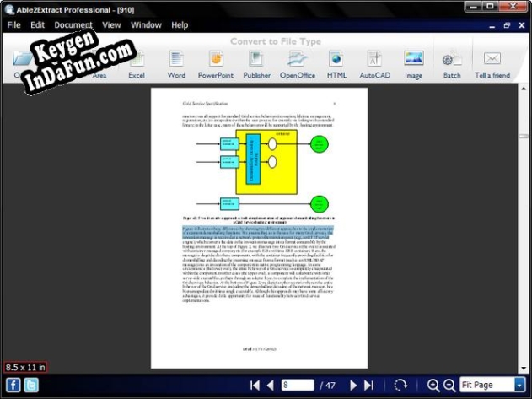Click the highlighted paragraph in the document
The height and width of the screenshot is (399, 532).
[258, 233]
